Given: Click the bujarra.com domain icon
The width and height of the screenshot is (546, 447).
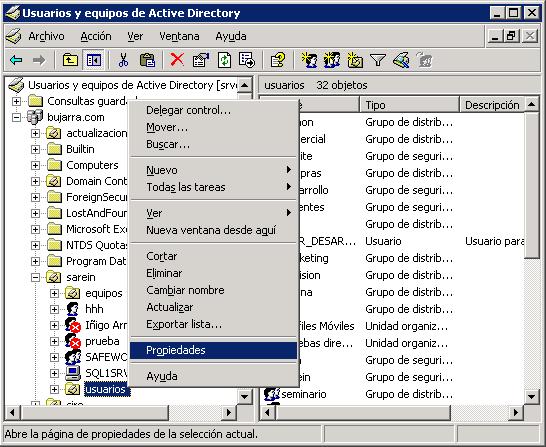Looking at the screenshot, I should (x=35, y=117).
